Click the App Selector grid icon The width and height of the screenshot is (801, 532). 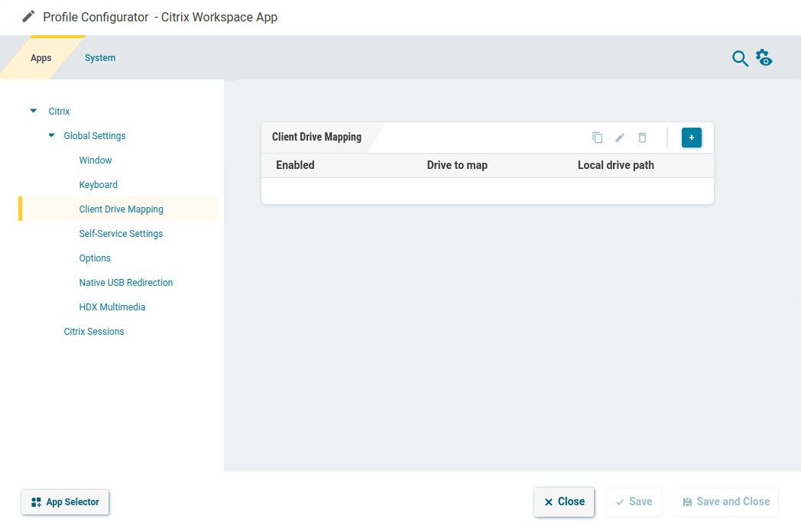(35, 502)
